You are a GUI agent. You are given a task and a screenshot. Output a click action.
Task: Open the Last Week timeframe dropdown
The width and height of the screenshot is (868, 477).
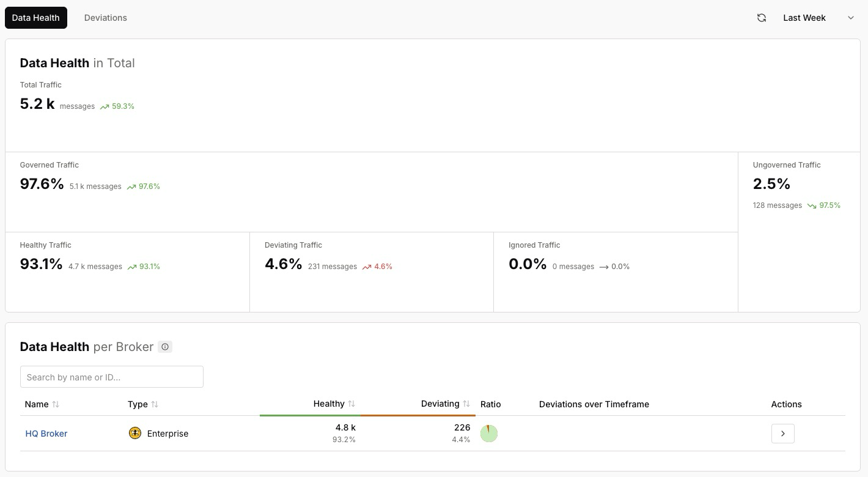point(818,18)
